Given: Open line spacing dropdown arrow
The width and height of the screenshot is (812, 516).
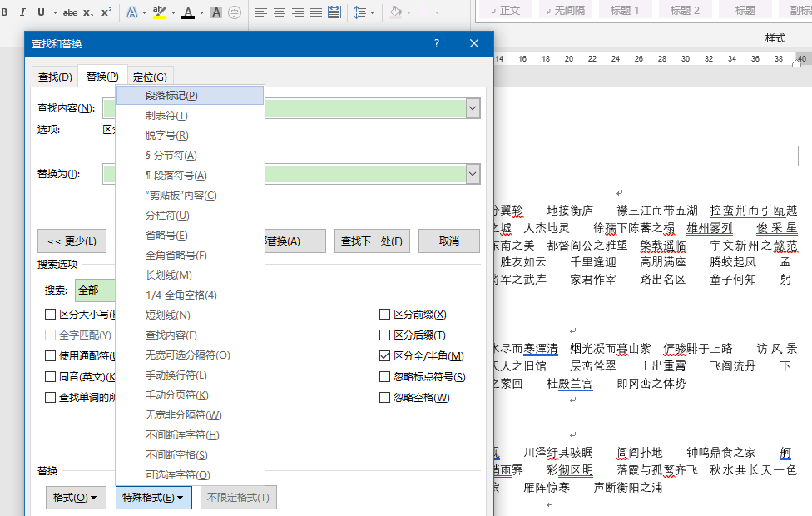Looking at the screenshot, I should pos(372,12).
